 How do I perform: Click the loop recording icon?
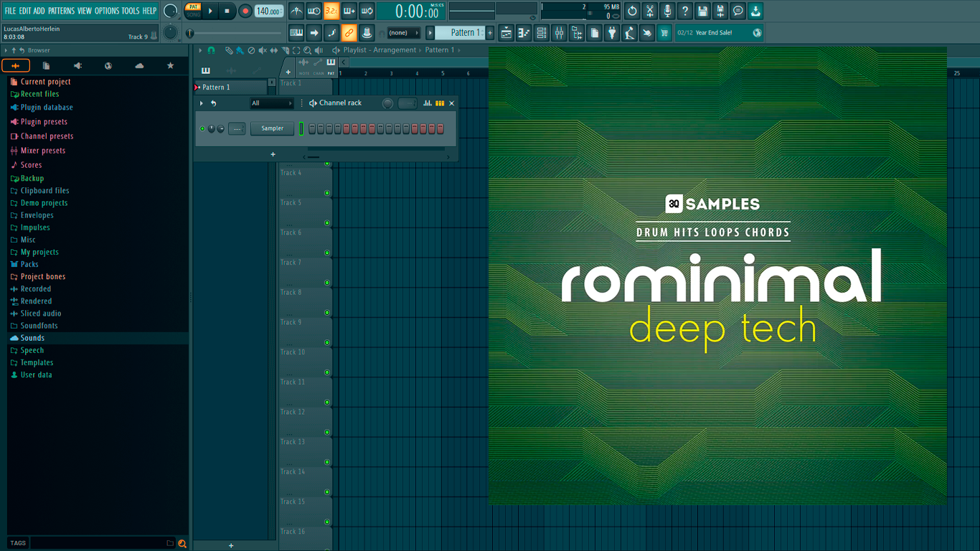coord(367,11)
